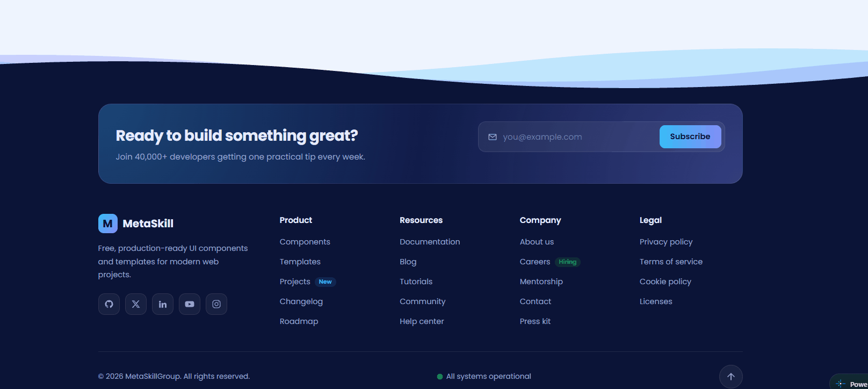
Task: Open the Instagram social icon
Action: tap(216, 304)
